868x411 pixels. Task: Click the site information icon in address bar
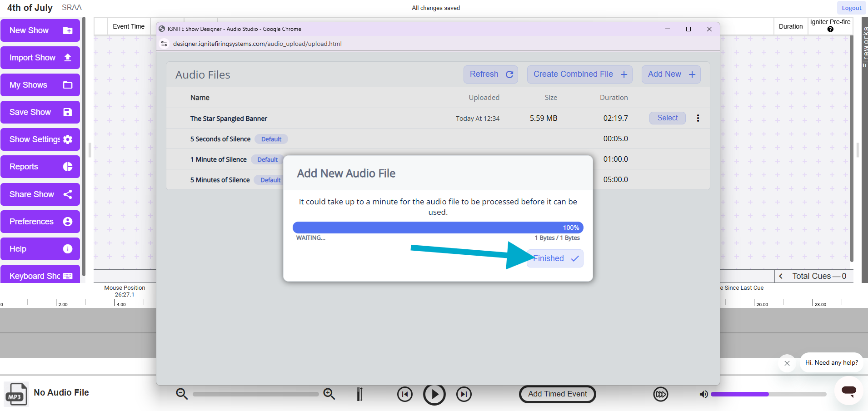pyautogui.click(x=165, y=44)
